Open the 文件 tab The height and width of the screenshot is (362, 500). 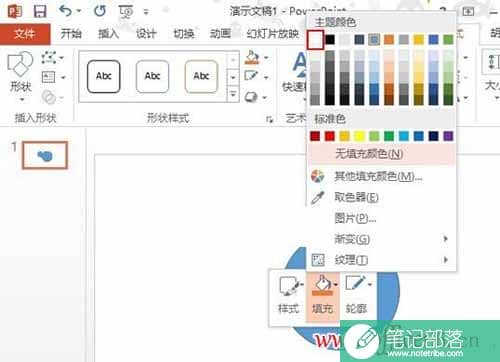click(25, 34)
